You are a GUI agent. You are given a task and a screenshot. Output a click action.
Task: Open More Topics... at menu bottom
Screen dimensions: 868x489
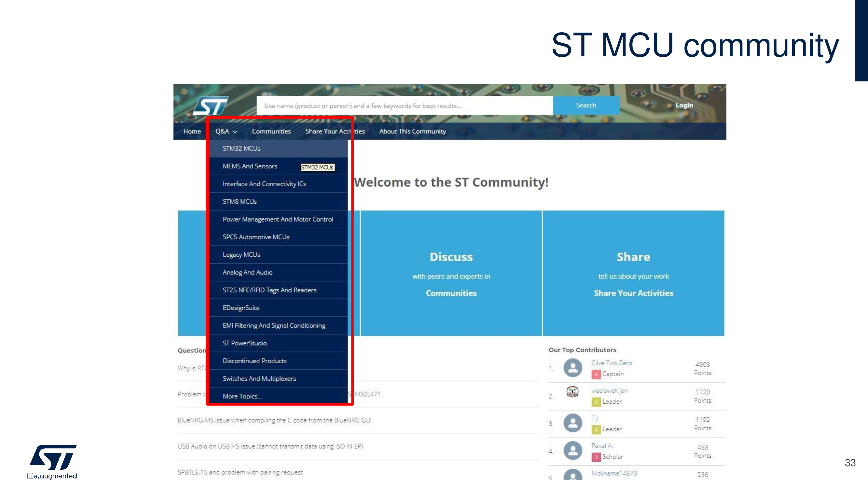point(242,396)
